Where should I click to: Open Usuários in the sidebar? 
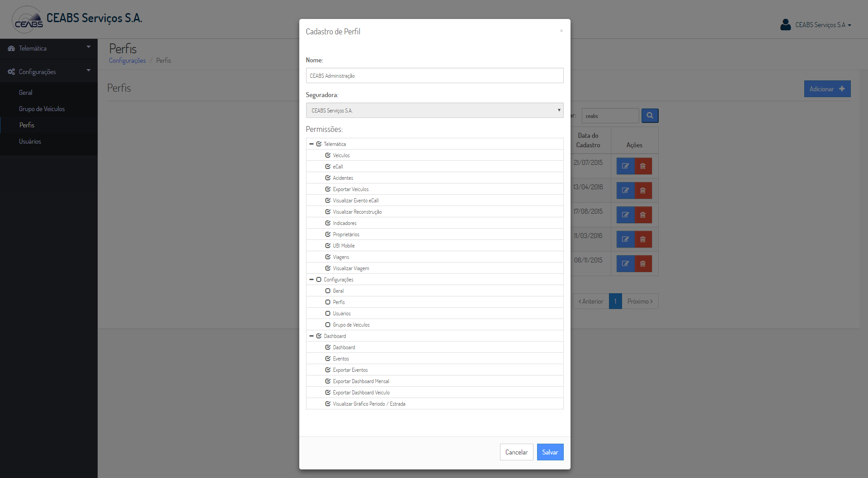click(x=30, y=141)
